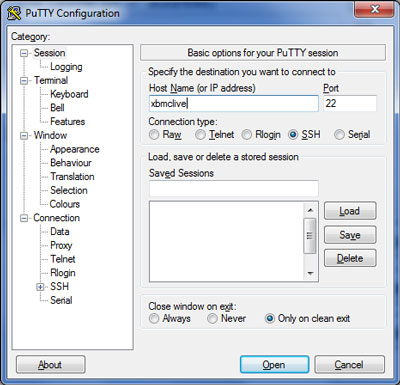Collapse the Connection tree node
The width and height of the screenshot is (400, 385).
point(24,218)
